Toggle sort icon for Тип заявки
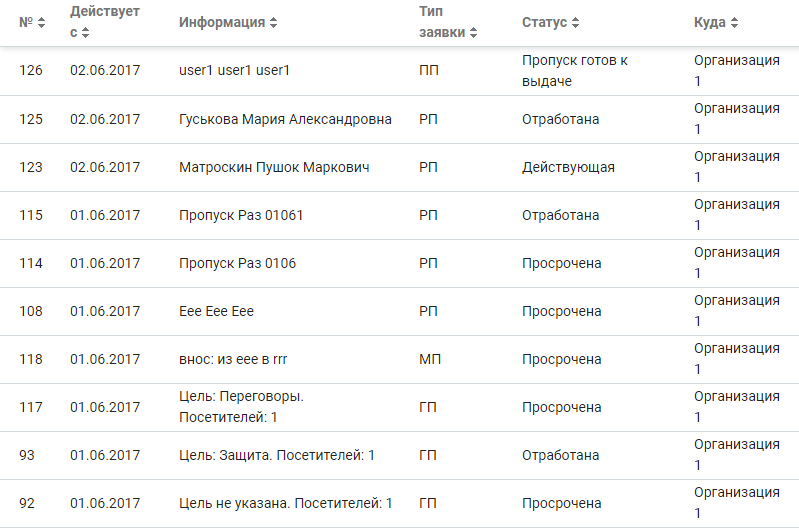Screen dimensions: 799x528 click(x=473, y=33)
